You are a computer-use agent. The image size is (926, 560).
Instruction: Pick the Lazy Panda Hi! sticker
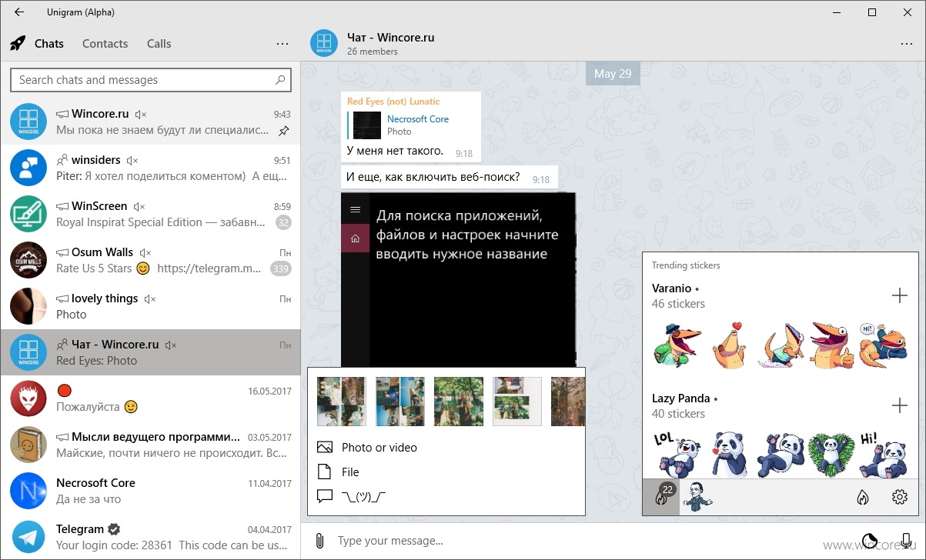tap(884, 454)
